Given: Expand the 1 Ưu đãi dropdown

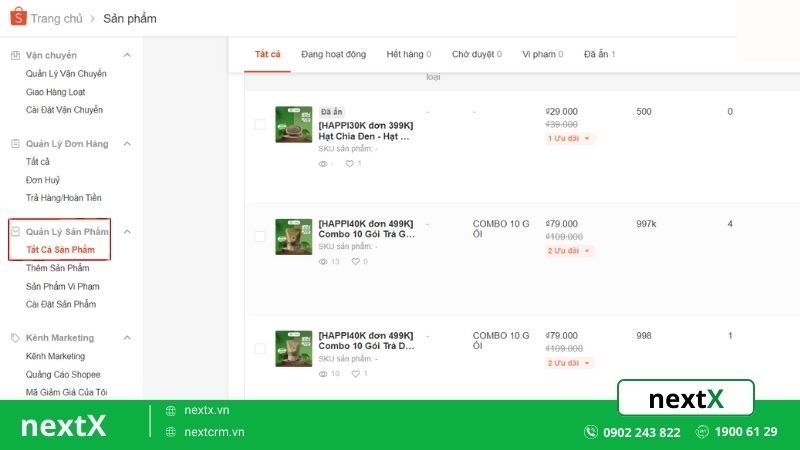Looking at the screenshot, I should coord(570,138).
